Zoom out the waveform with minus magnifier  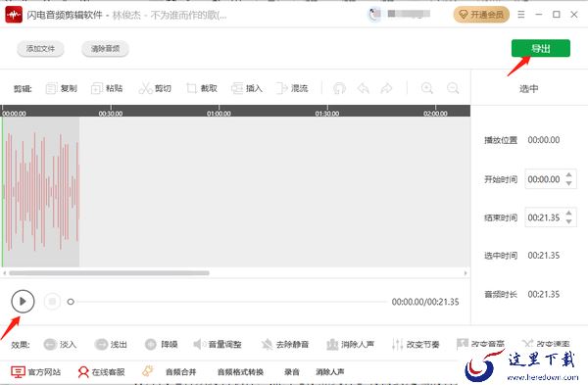453,88
